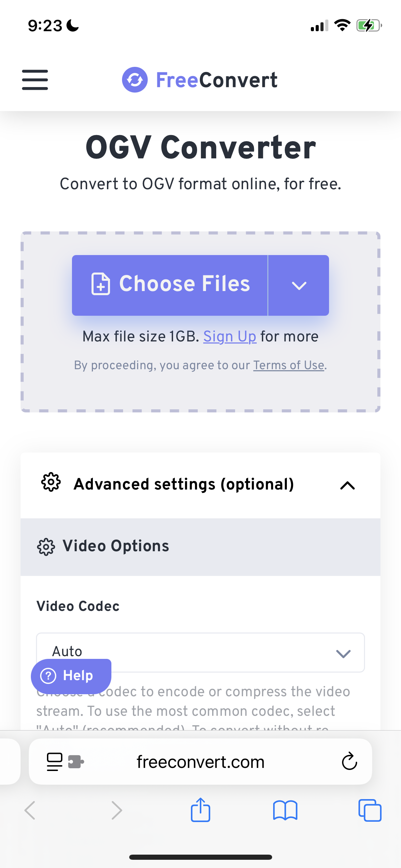The height and width of the screenshot is (868, 401).
Task: Open the Terms of Use link
Action: (x=289, y=365)
